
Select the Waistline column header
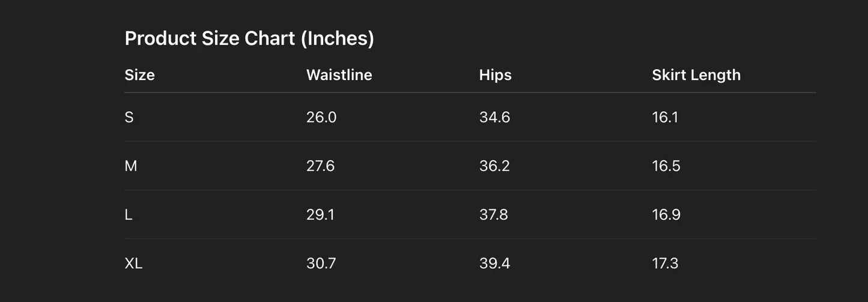pyautogui.click(x=339, y=75)
